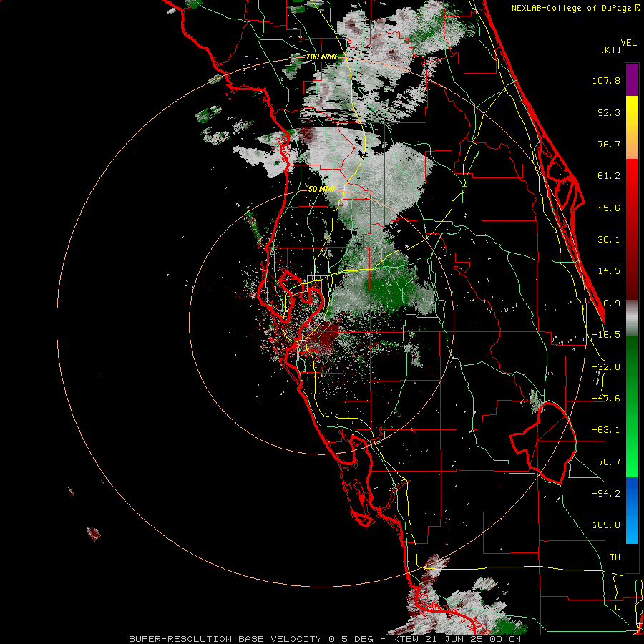Image resolution: width=644 pixels, height=644 pixels.
Task: Click the 100 NMI range ring label
Action: [321, 57]
